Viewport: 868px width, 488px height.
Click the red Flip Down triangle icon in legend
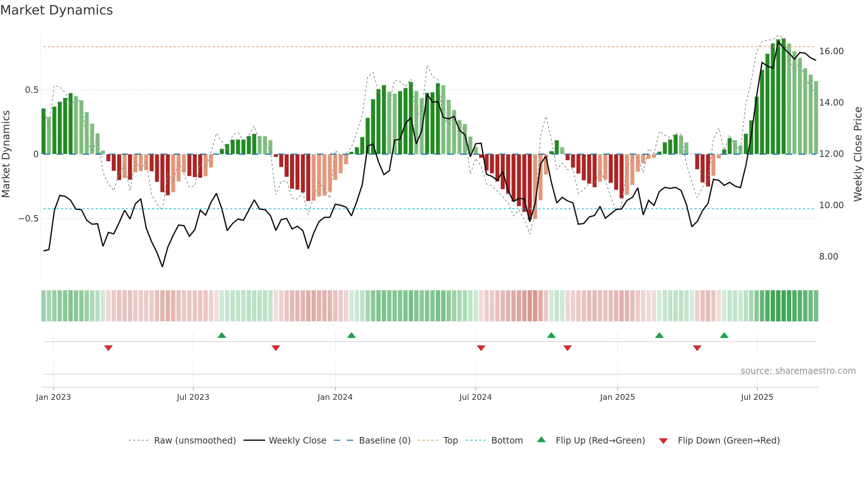coord(663,441)
